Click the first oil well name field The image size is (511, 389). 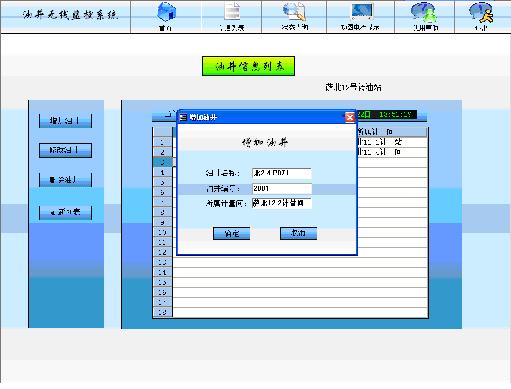tap(282, 173)
